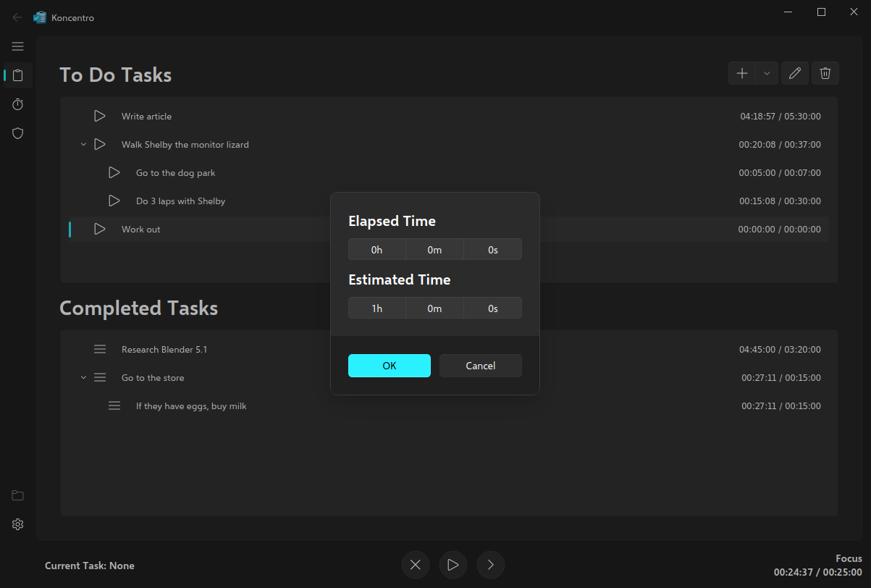871x588 pixels.
Task: Cancel the time editing dialog
Action: pos(480,366)
